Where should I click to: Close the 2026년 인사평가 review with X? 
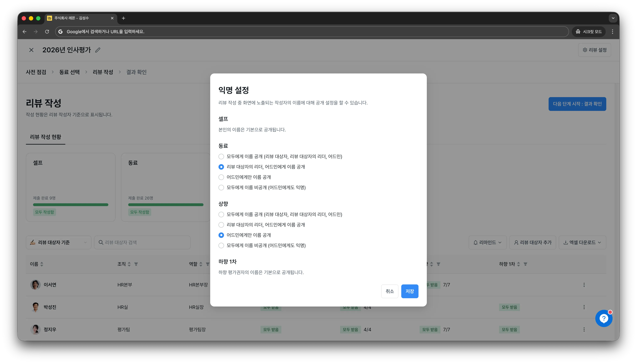31,50
